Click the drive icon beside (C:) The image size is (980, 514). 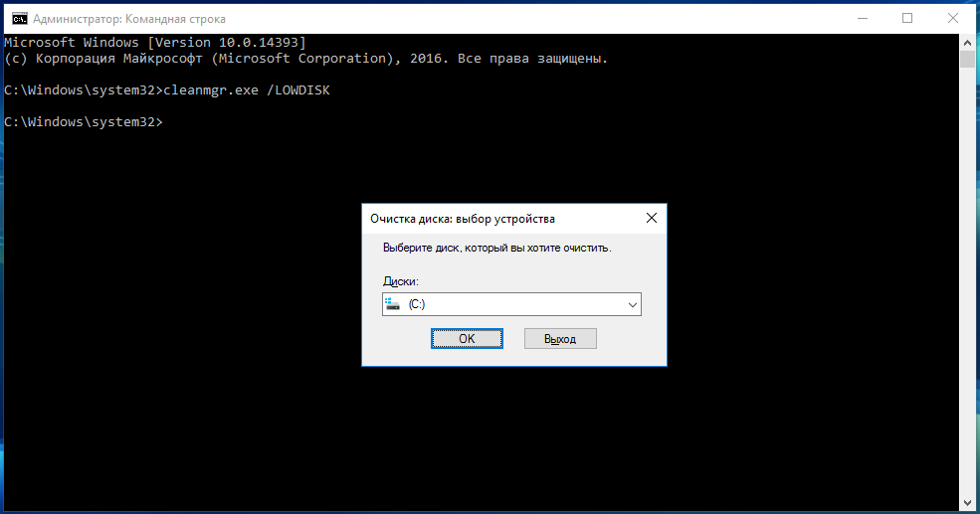click(392, 304)
